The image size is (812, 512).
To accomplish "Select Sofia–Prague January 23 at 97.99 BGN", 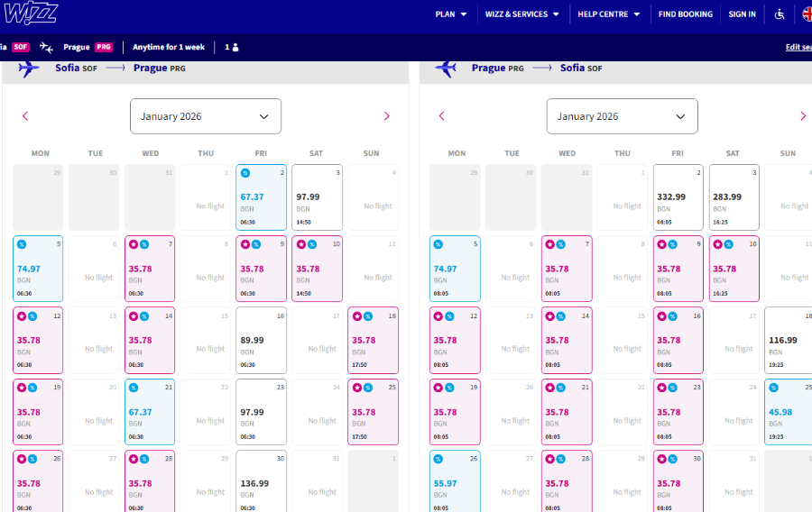I will click(261, 412).
